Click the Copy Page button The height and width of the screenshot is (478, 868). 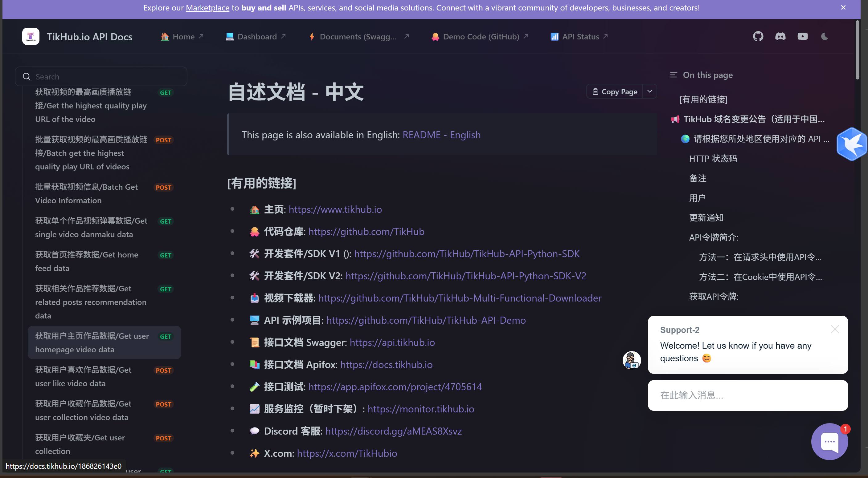click(615, 91)
